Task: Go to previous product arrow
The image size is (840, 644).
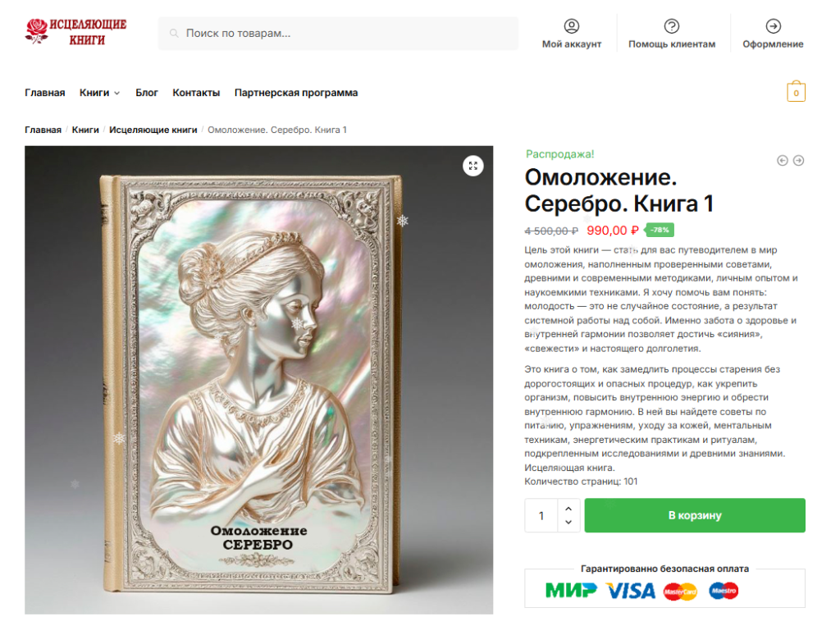Action: (x=783, y=160)
